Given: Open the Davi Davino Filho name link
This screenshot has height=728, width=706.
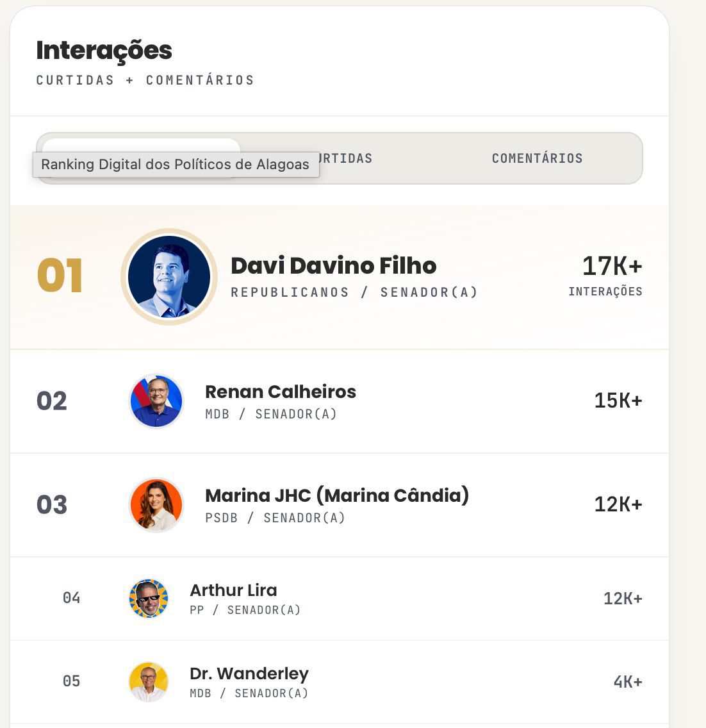Looking at the screenshot, I should click(333, 265).
